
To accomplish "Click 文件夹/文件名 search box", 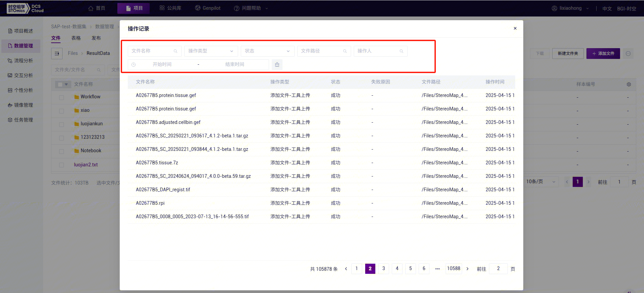I will tap(78, 70).
